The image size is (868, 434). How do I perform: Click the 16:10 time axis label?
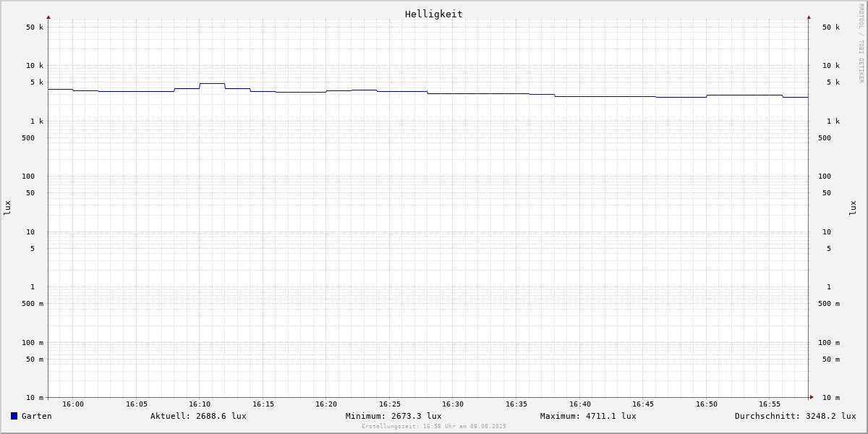pyautogui.click(x=200, y=404)
